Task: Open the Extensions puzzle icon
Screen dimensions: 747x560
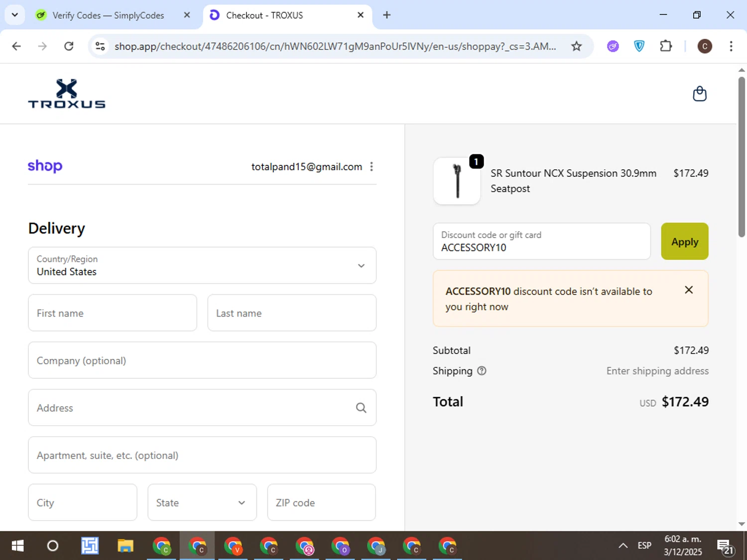Action: point(666,46)
